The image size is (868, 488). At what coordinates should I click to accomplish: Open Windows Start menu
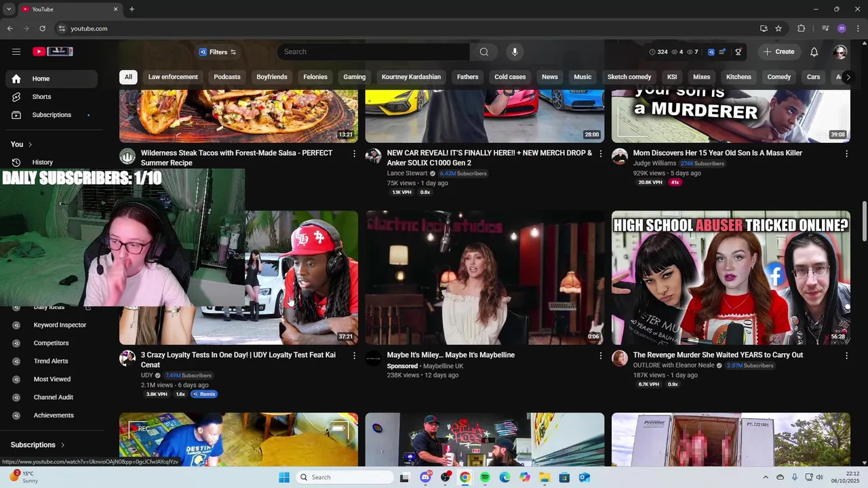click(x=284, y=477)
